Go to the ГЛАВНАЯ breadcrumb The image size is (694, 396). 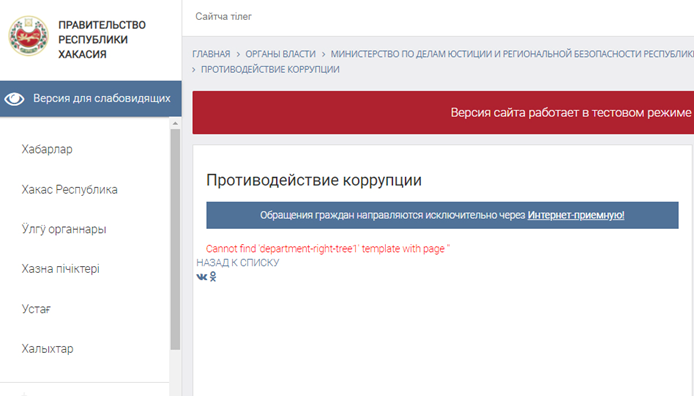(211, 54)
